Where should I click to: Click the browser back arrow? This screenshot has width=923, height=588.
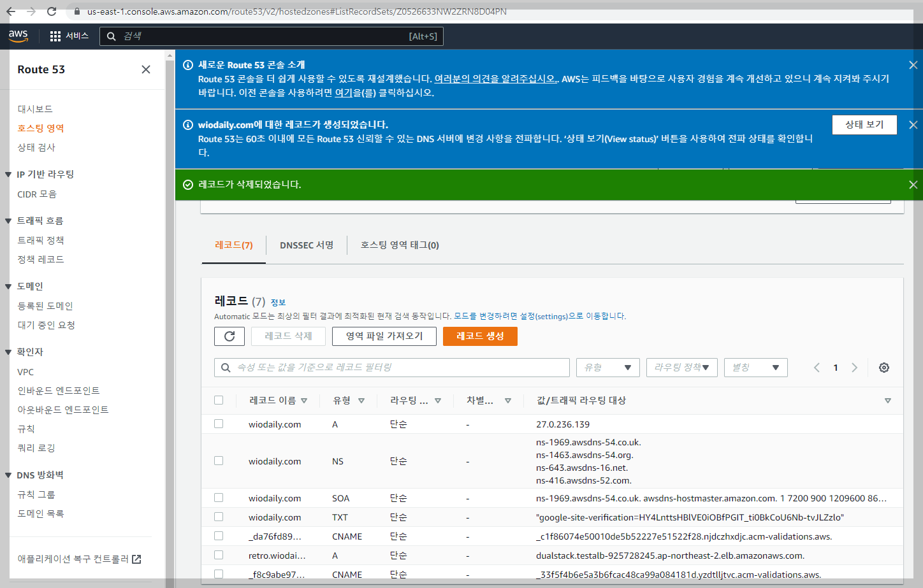pos(11,11)
